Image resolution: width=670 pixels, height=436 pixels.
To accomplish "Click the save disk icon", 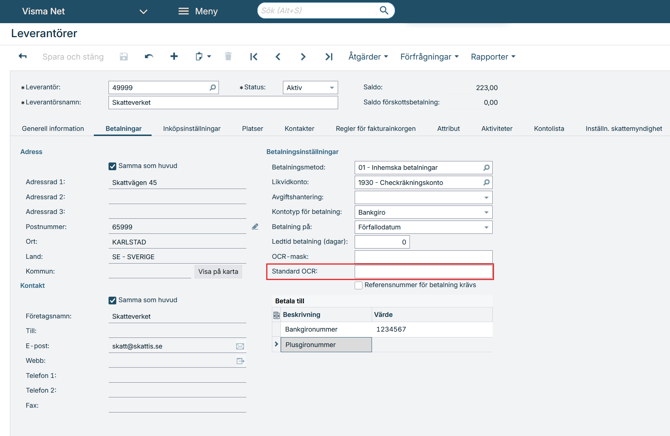I will pyautogui.click(x=123, y=56).
